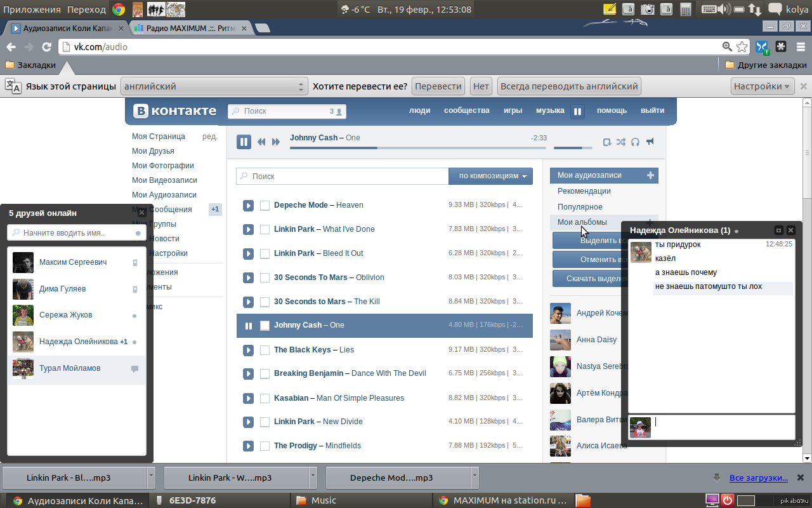Image resolution: width=812 pixels, height=508 pixels.
Task: Click the broadcast megaphone icon
Action: coord(650,142)
